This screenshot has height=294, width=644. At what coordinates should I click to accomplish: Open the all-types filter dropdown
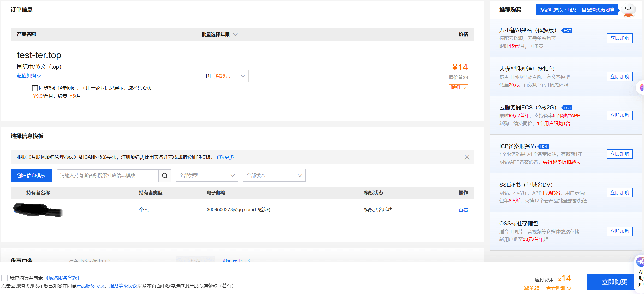pyautogui.click(x=207, y=175)
